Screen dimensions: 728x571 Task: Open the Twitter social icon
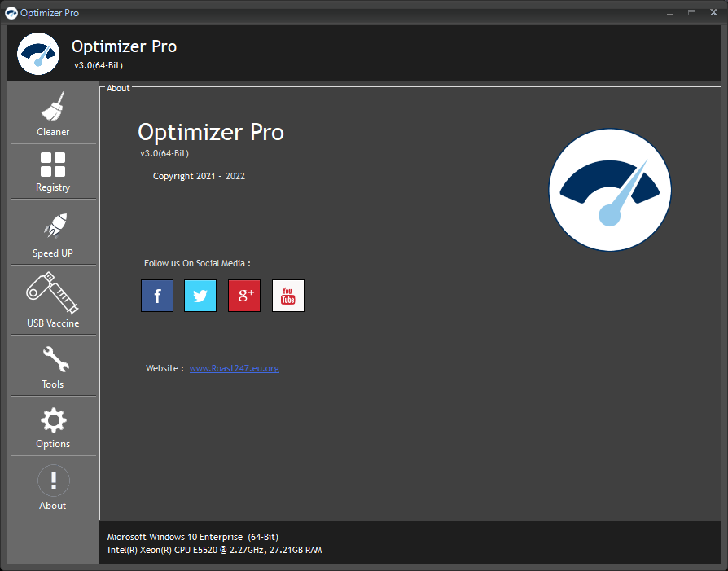point(200,296)
